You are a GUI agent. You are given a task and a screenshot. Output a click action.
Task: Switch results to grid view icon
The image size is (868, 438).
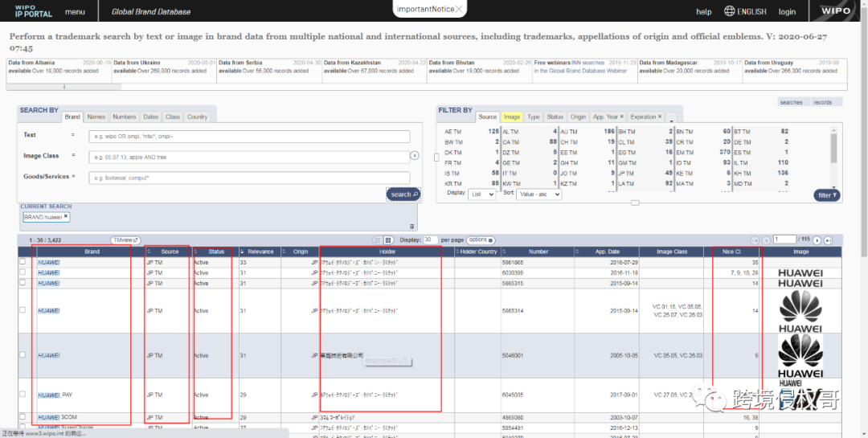click(x=388, y=239)
